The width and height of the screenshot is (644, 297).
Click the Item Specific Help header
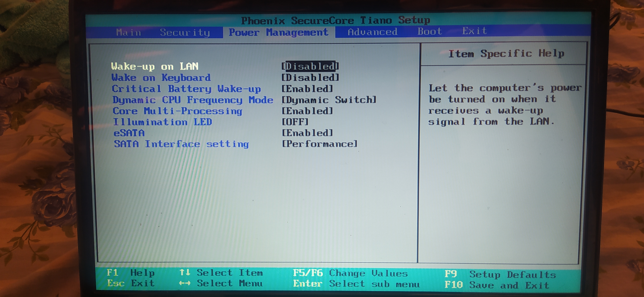coord(506,53)
